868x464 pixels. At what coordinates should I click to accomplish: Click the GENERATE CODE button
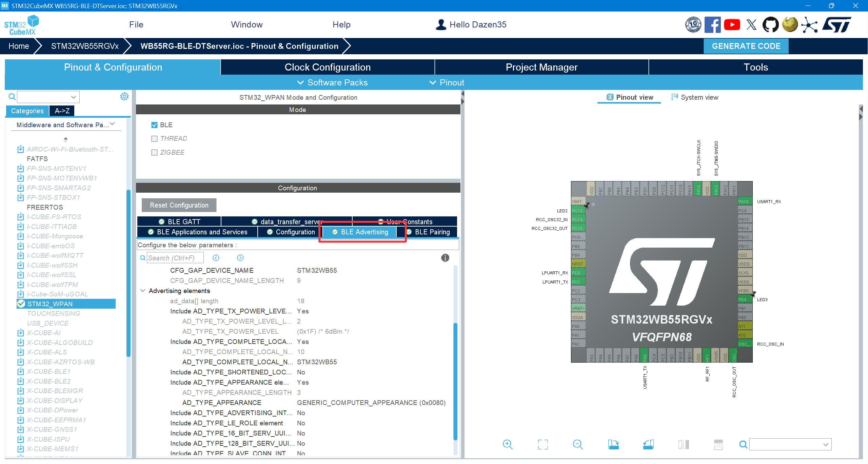(x=746, y=46)
